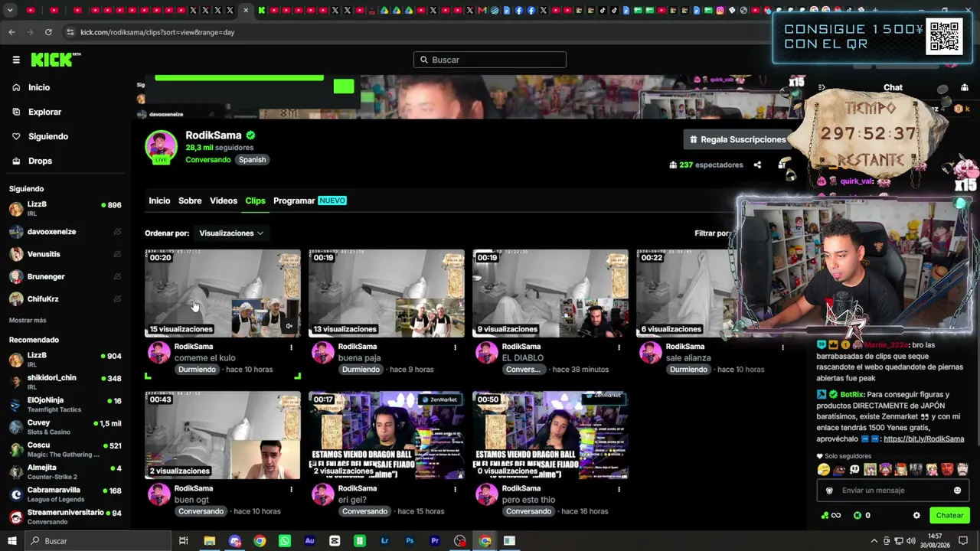
Task: Click the green Chatear button
Action: (949, 516)
